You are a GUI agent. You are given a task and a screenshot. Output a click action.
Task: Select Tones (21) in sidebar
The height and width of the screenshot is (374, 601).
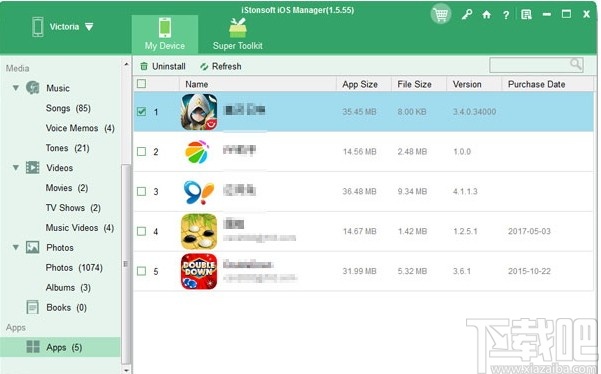tap(67, 148)
